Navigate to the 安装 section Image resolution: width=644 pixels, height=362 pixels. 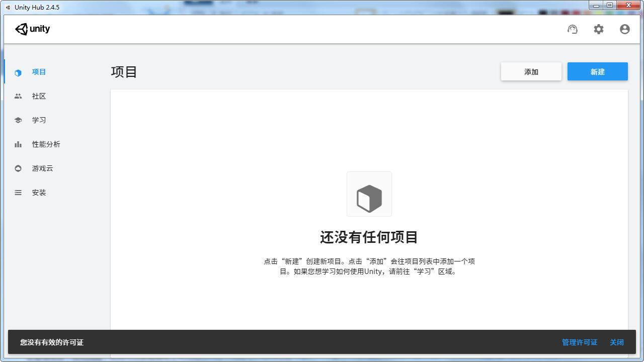(x=39, y=193)
